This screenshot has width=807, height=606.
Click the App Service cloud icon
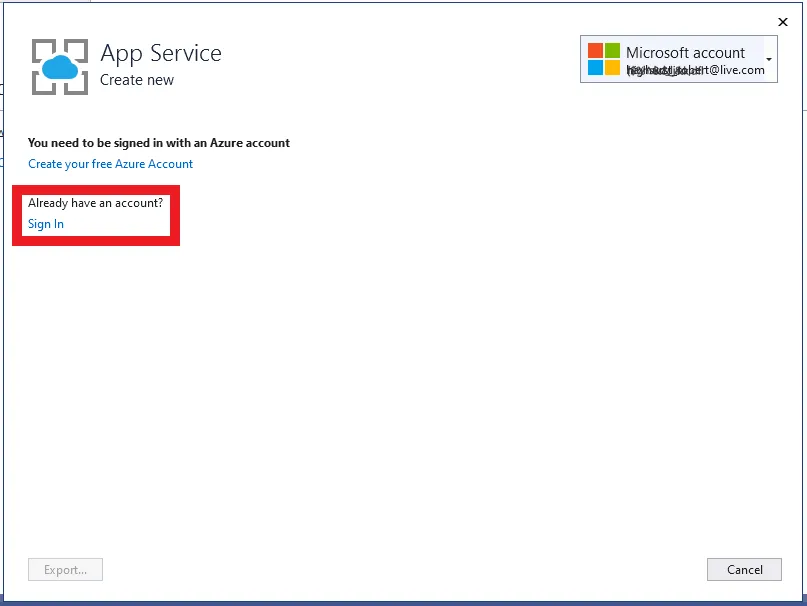pos(60,67)
